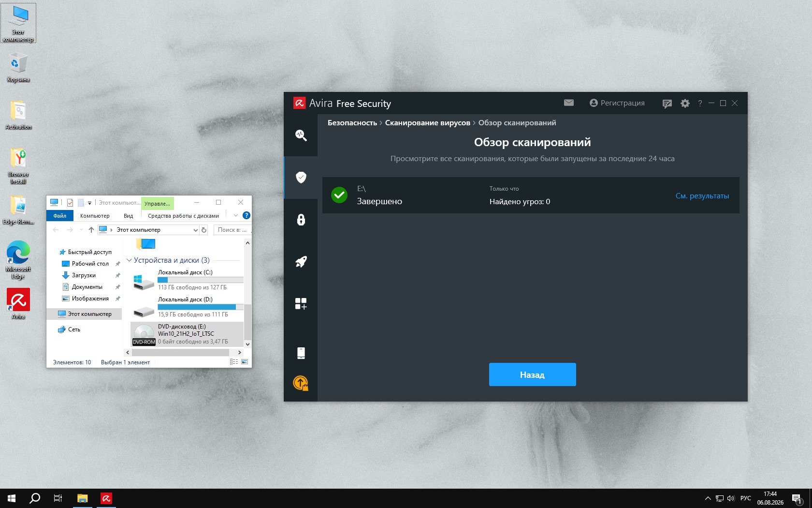
Task: Open Средства работы с дисками tab
Action: (183, 216)
